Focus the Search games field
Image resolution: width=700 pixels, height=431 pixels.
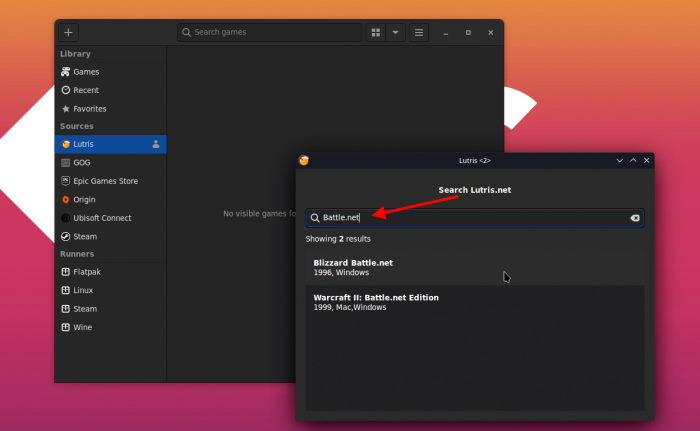pyautogui.click(x=270, y=32)
